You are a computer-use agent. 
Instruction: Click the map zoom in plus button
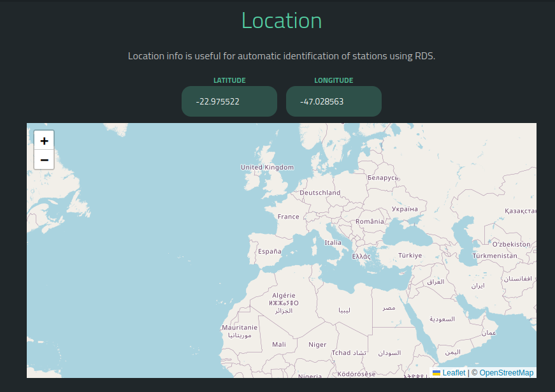point(44,141)
